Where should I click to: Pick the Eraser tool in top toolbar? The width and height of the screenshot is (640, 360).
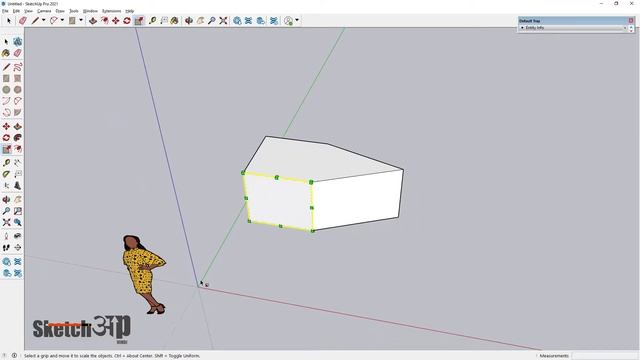[x=23, y=20]
